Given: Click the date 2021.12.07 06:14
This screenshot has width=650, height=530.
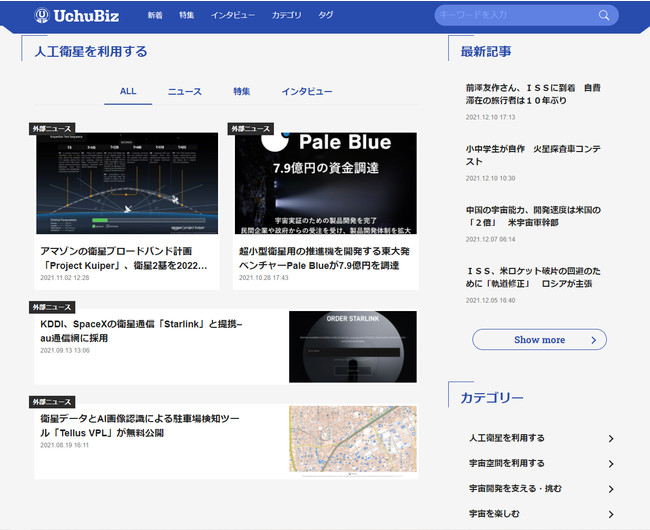Looking at the screenshot, I should coord(490,239).
